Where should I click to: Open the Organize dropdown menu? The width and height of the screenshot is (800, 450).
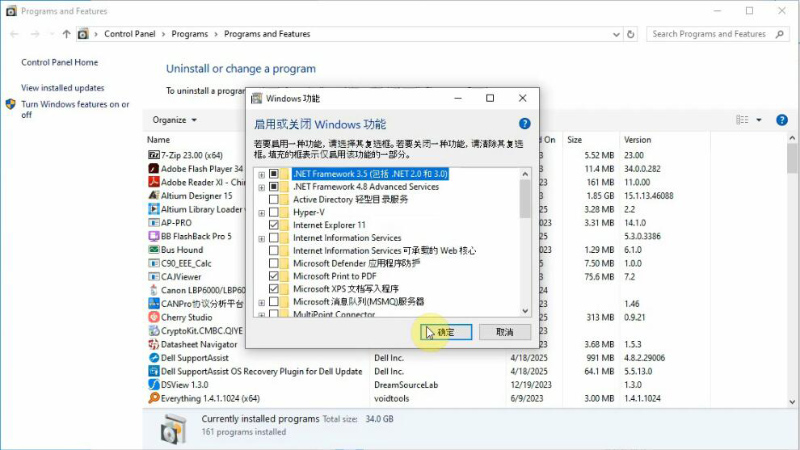click(174, 120)
